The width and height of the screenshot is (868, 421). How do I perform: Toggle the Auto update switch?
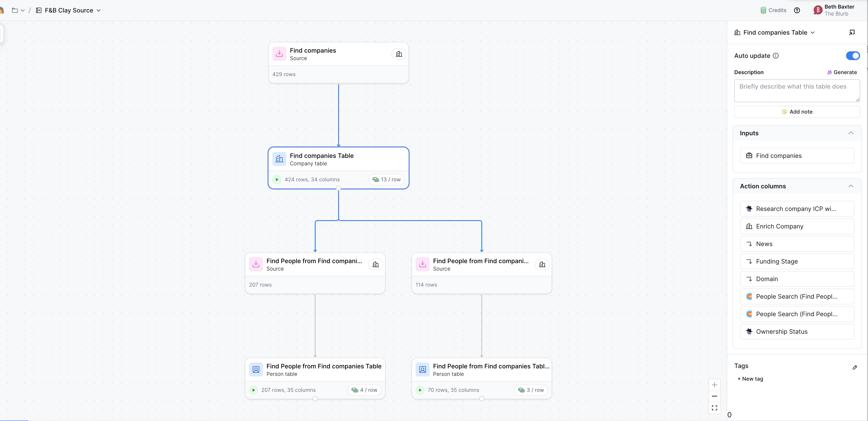852,56
